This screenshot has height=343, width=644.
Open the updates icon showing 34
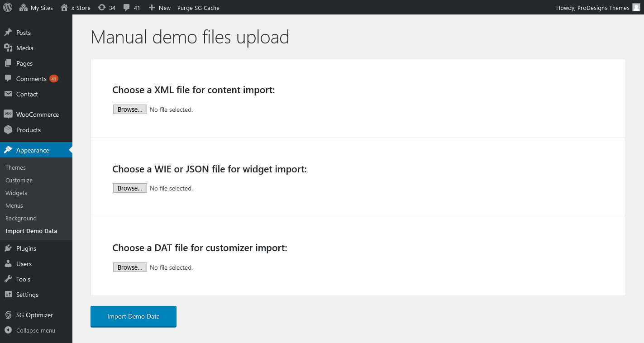tap(102, 7)
